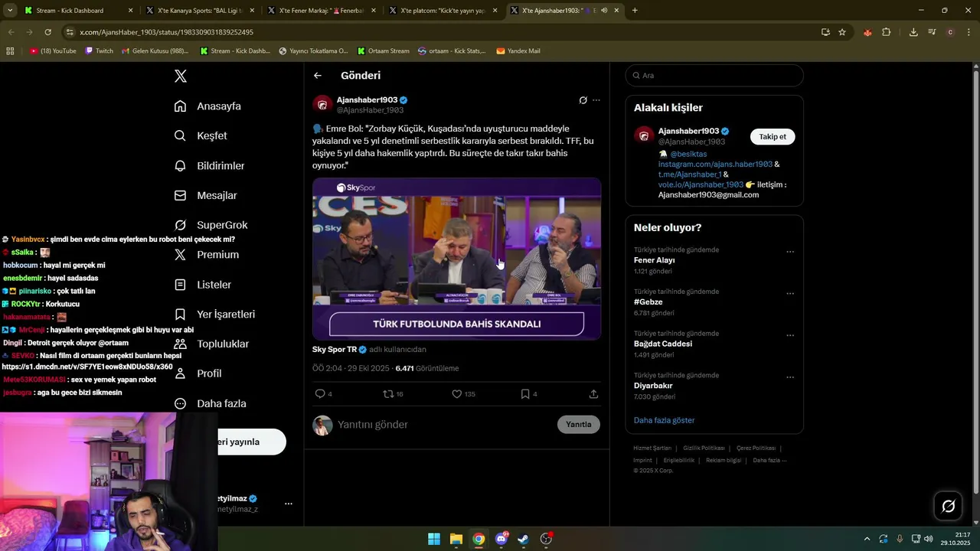
Task: Open the t.me/Ajanshaber_1 link
Action: coord(690,174)
